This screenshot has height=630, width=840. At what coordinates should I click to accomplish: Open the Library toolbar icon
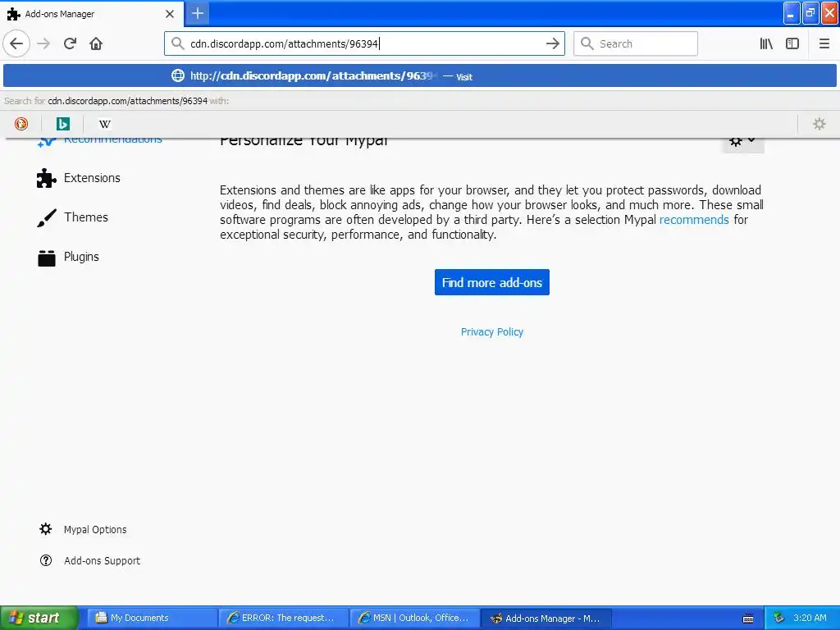(x=766, y=43)
